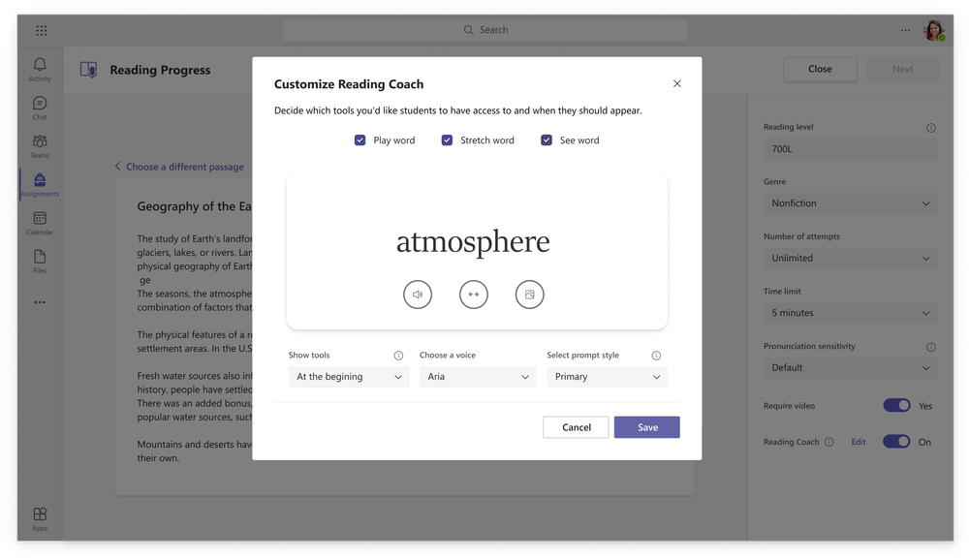
Task: Uncheck the Stretch word checkbox
Action: point(447,140)
